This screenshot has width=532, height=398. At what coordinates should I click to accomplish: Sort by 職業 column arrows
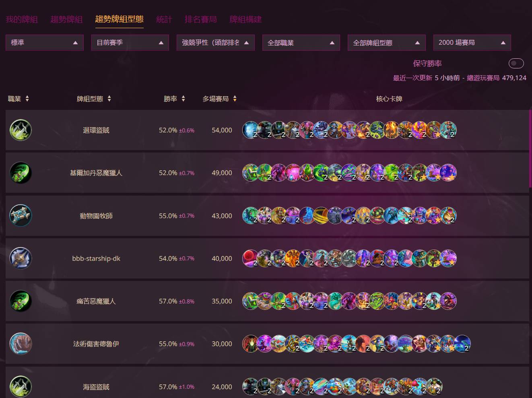[x=27, y=99]
